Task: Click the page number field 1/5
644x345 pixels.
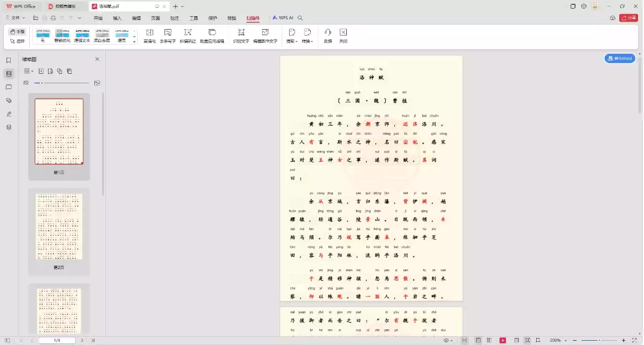Action: (x=57, y=340)
